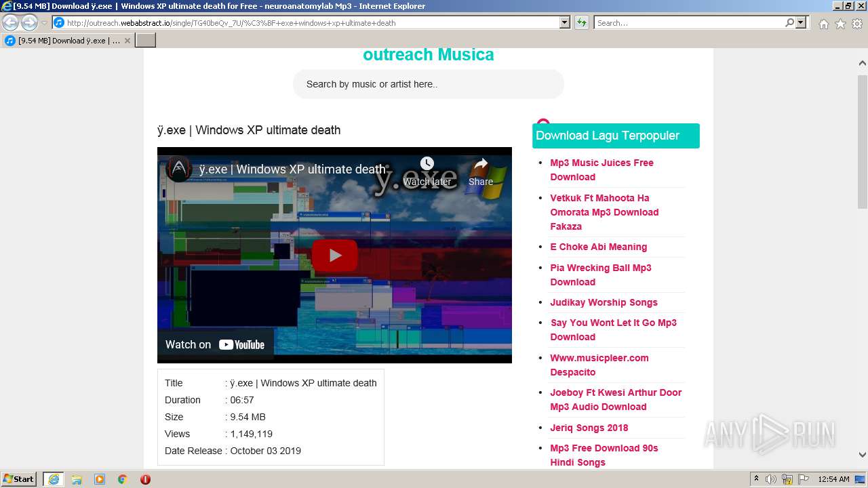Viewport: 868px width, 488px height.
Task: Launch the media player taskbar icon
Action: 100,479
